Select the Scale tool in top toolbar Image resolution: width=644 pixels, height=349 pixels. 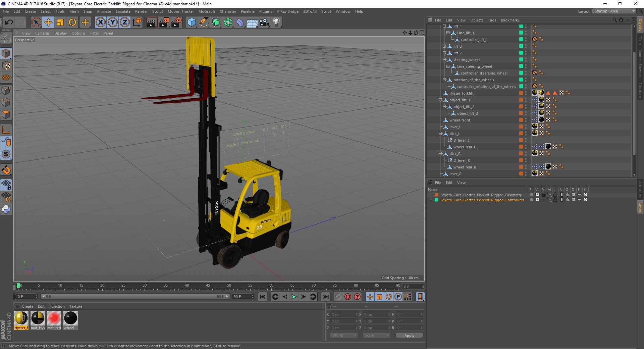60,22
